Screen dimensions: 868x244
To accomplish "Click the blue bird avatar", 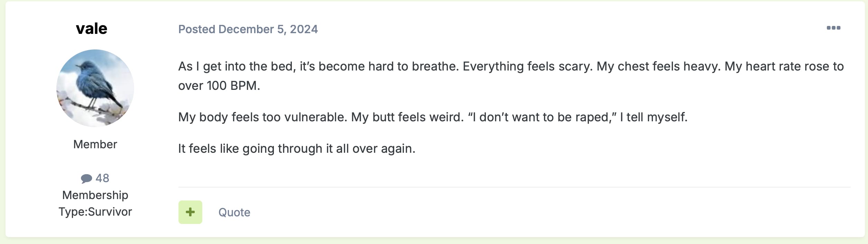I will [x=95, y=88].
